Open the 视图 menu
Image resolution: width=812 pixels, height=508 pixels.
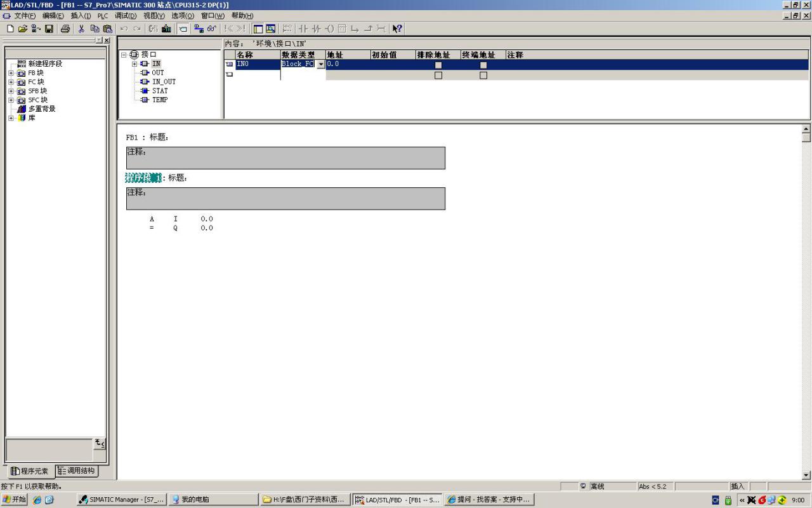(x=154, y=15)
